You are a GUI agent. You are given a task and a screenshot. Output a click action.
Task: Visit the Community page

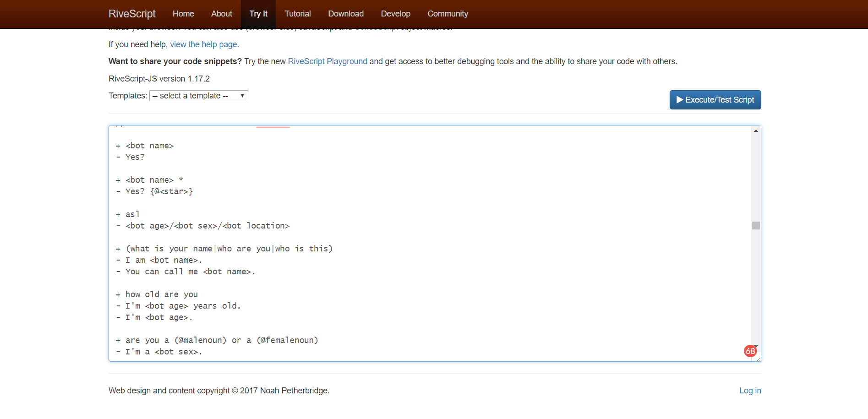[448, 13]
